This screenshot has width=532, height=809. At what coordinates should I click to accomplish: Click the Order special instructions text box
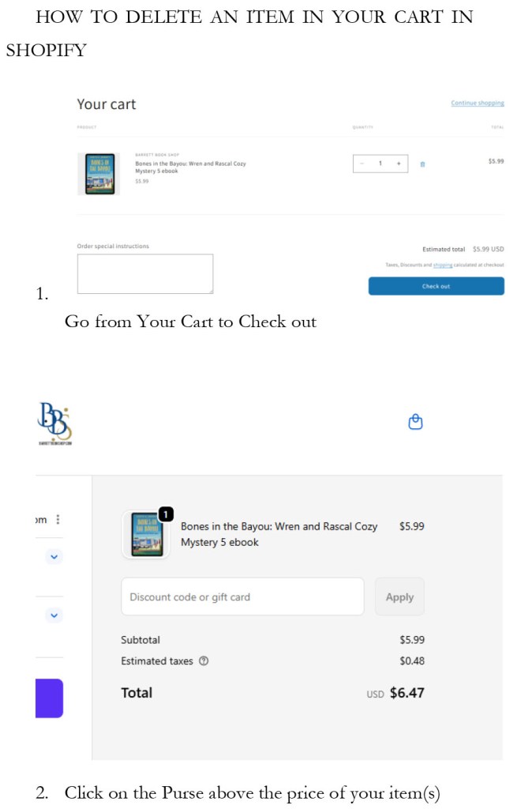click(x=145, y=273)
